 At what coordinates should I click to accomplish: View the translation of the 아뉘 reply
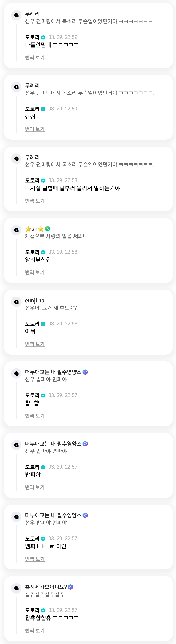(x=35, y=344)
